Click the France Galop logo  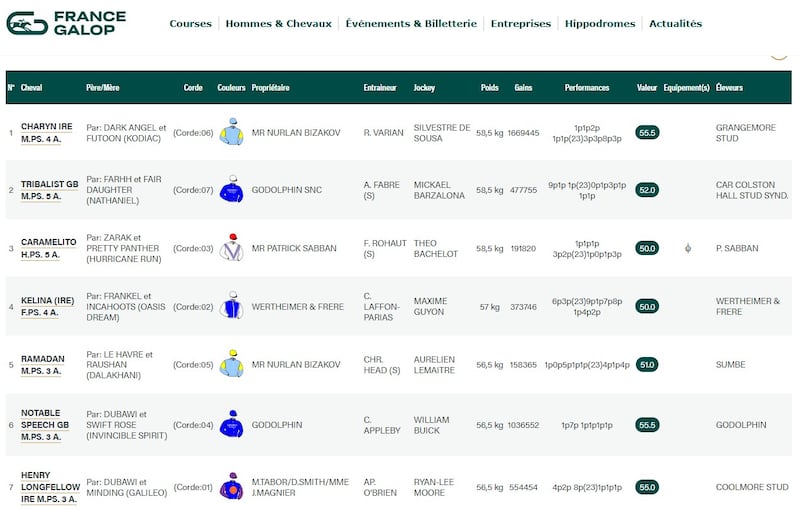(66, 23)
